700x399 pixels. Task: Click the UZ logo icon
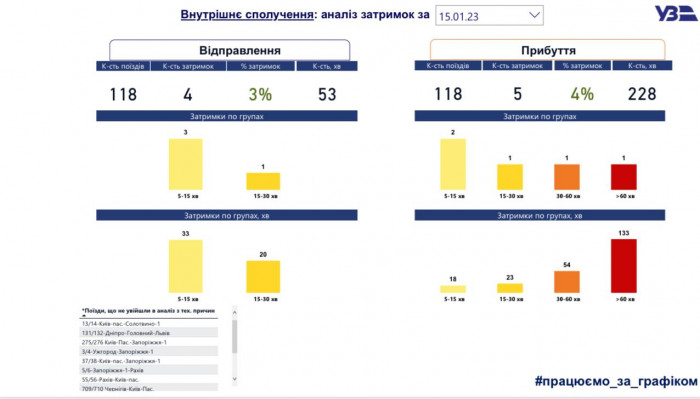coord(675,13)
